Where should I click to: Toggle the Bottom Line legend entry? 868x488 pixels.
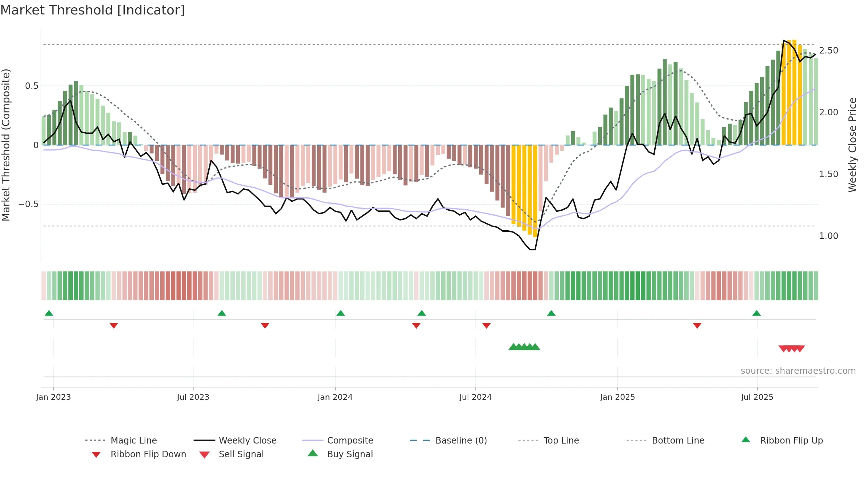point(665,440)
